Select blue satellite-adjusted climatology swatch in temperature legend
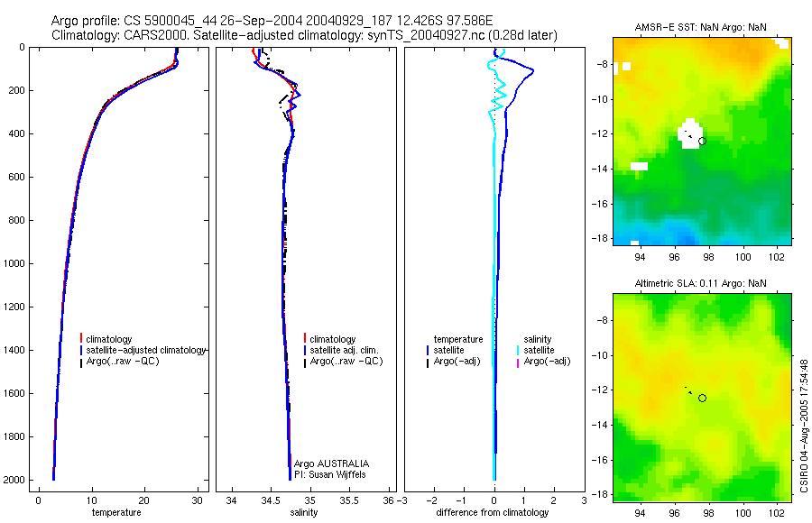 coord(81,350)
